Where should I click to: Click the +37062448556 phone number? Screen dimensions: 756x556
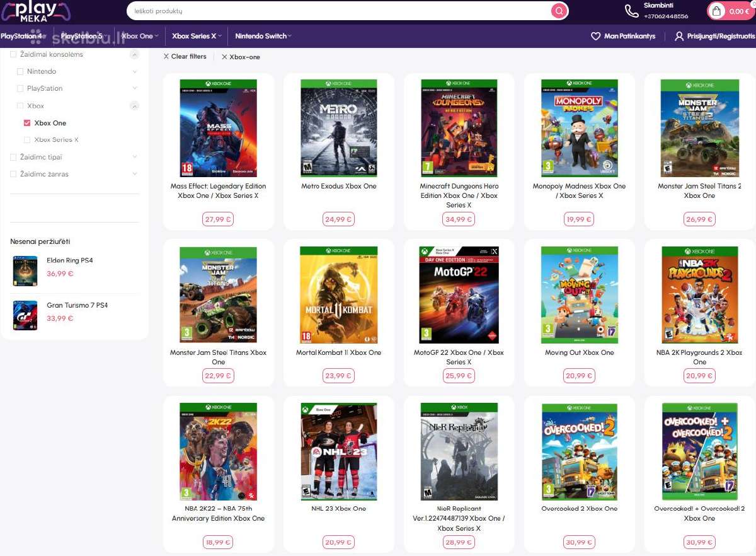[x=666, y=16]
